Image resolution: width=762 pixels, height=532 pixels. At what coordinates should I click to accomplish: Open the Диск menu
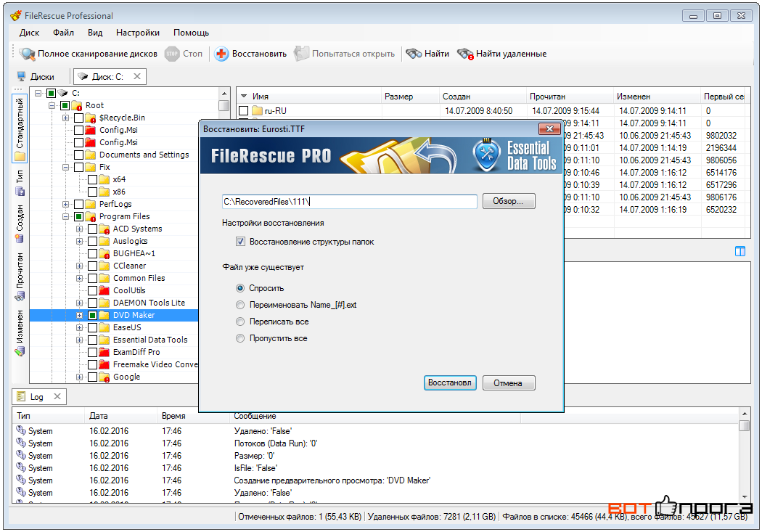pos(29,33)
